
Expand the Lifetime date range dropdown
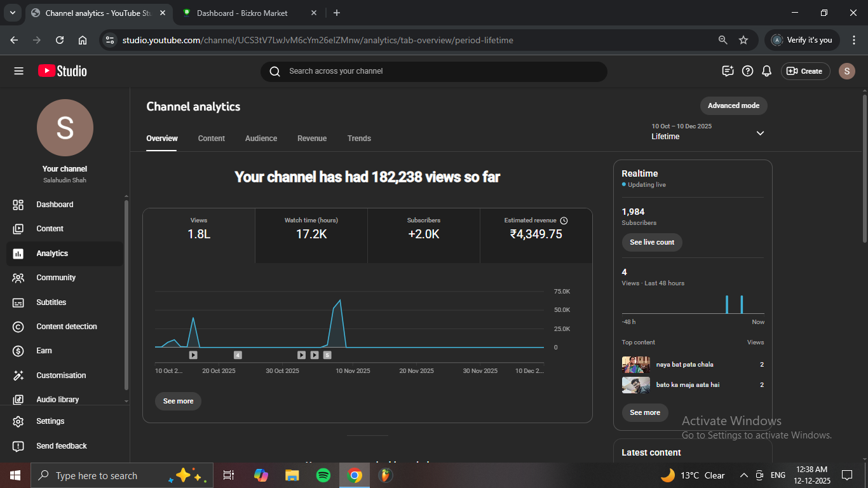coord(760,133)
